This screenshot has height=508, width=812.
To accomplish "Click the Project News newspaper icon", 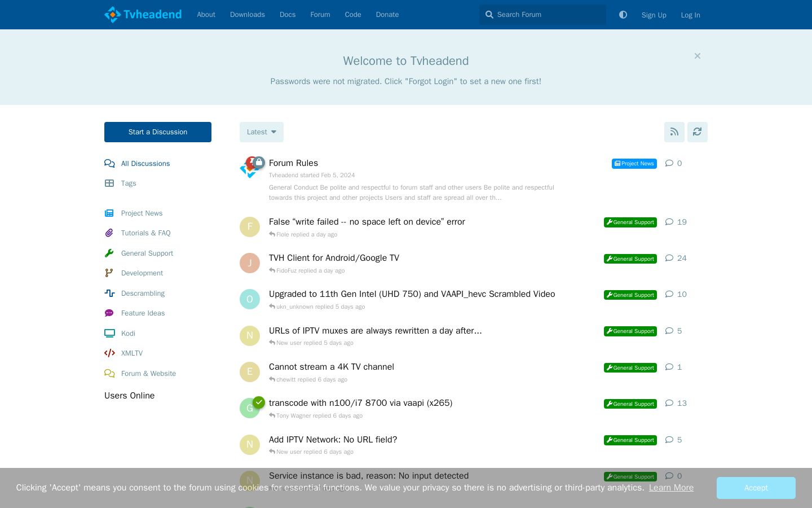I will [x=109, y=213].
